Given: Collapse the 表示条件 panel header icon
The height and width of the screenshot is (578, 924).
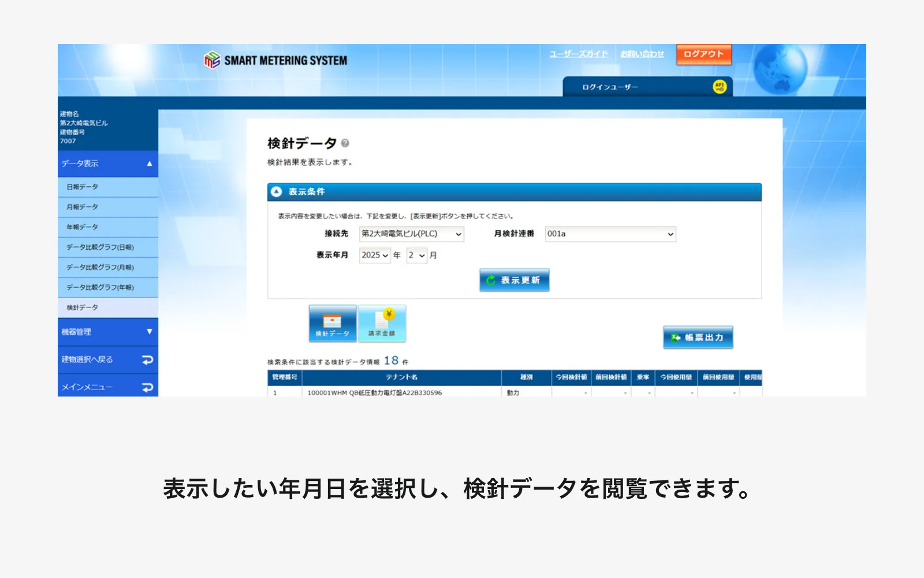Looking at the screenshot, I should pos(277,192).
